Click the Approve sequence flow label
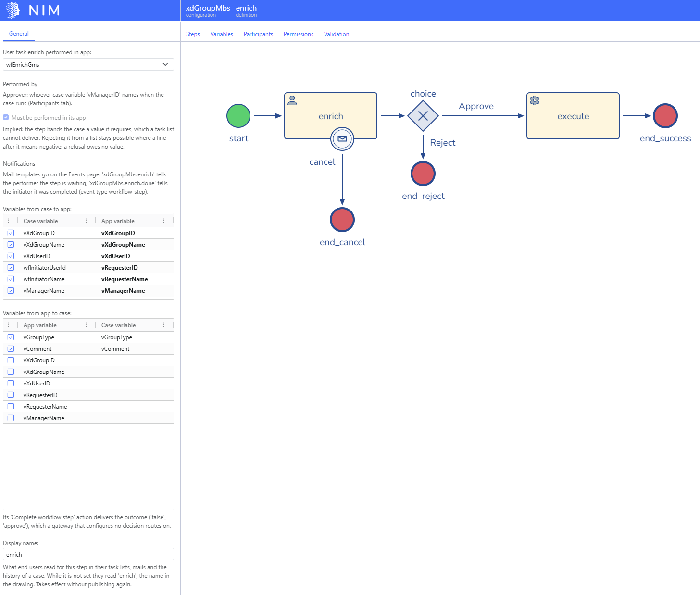 (x=476, y=106)
